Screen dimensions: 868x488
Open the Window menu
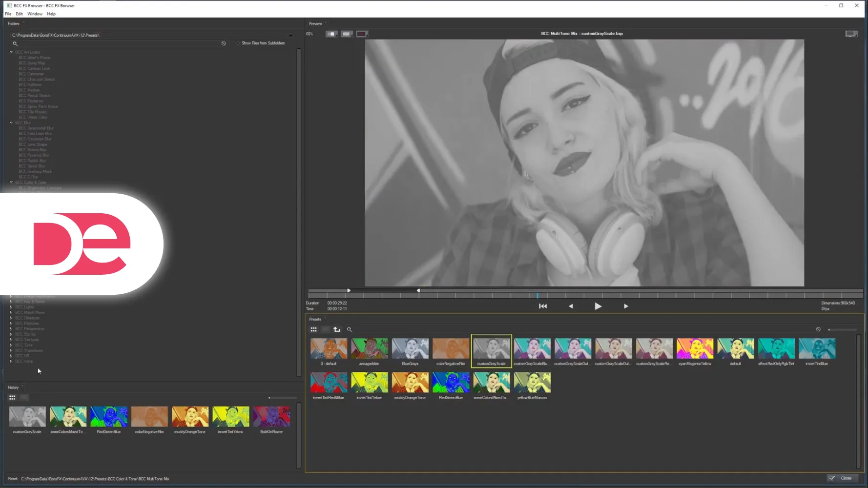(x=35, y=14)
